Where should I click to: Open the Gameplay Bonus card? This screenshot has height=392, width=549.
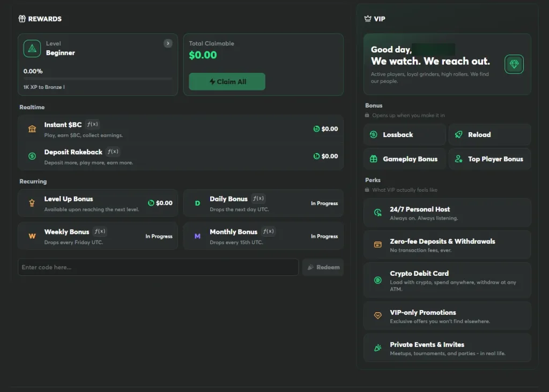point(404,159)
